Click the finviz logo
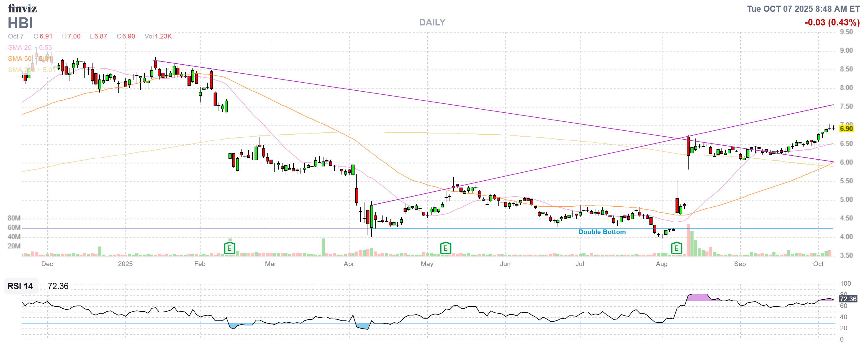Screen dimensions: 868x349 pyautogui.click(x=22, y=8)
